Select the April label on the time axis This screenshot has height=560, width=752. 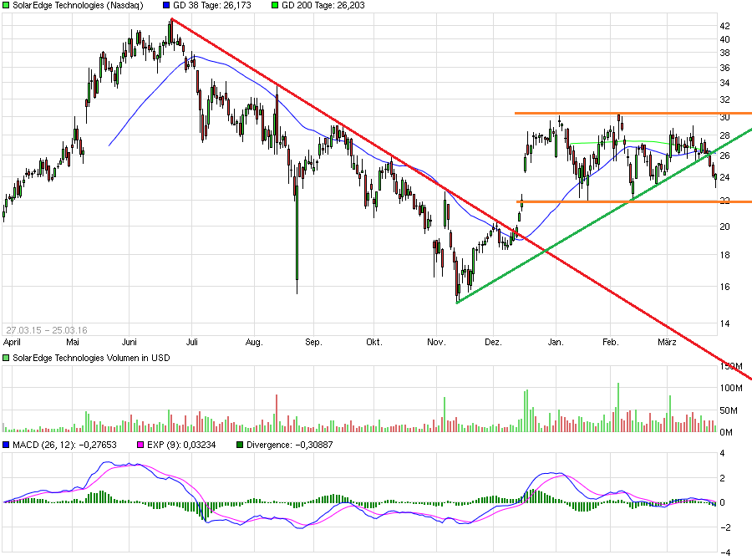pos(14,342)
